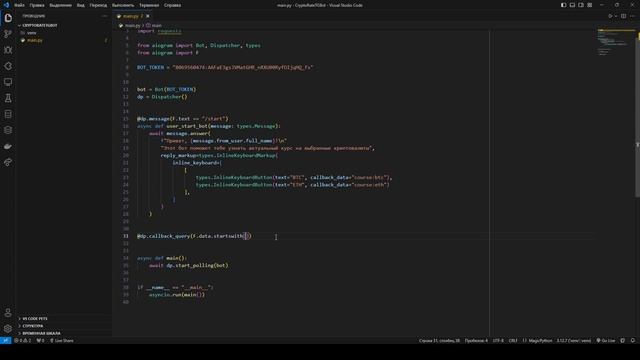The height and width of the screenshot is (360, 640).
Task: Click the async def main() line
Action: pyautogui.click(x=162, y=258)
